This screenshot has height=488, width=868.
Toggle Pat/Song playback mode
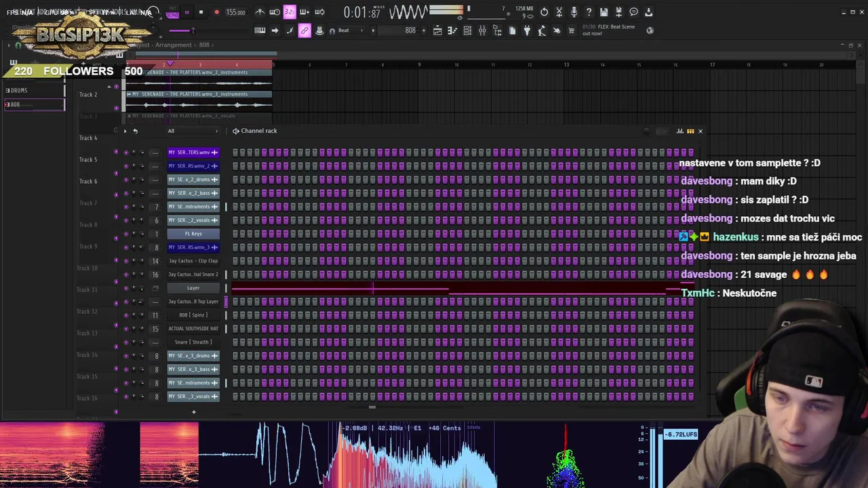[x=172, y=12]
